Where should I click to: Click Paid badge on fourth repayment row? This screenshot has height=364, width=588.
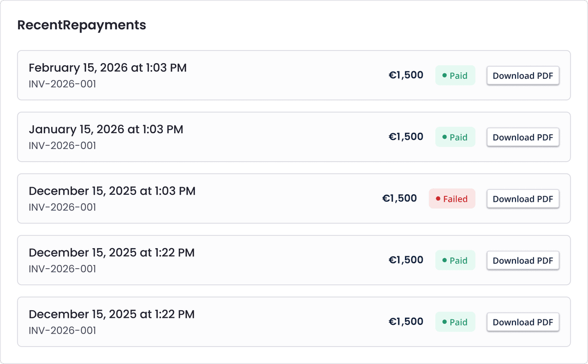click(455, 260)
